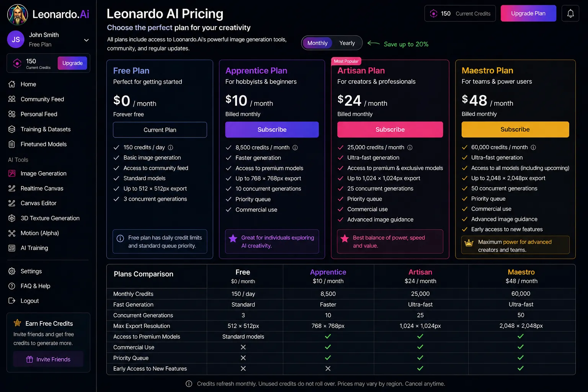Viewport: 588px width, 392px height.
Task: Subscribe to the Apprentice Plan
Action: (x=272, y=129)
